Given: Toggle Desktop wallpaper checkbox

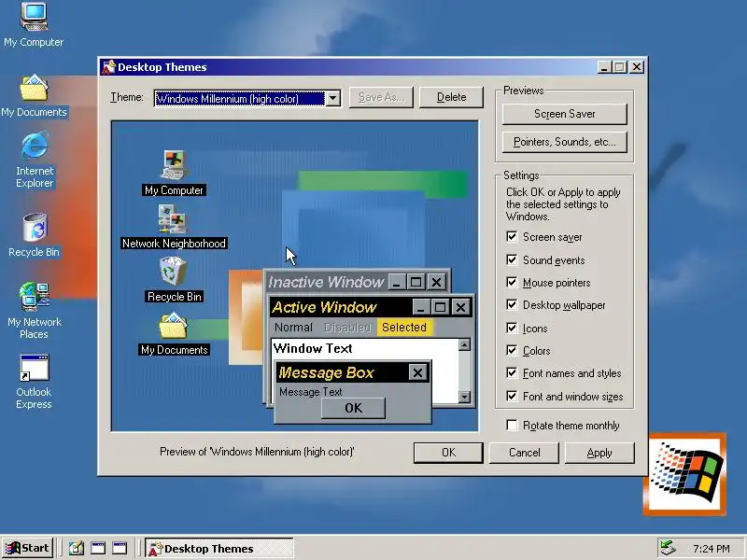Looking at the screenshot, I should tap(512, 305).
